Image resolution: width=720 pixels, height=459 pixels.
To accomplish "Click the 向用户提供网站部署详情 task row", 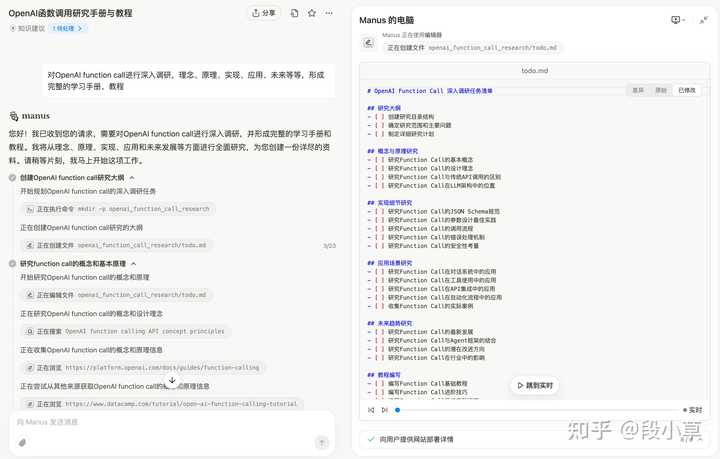I will coord(534,439).
